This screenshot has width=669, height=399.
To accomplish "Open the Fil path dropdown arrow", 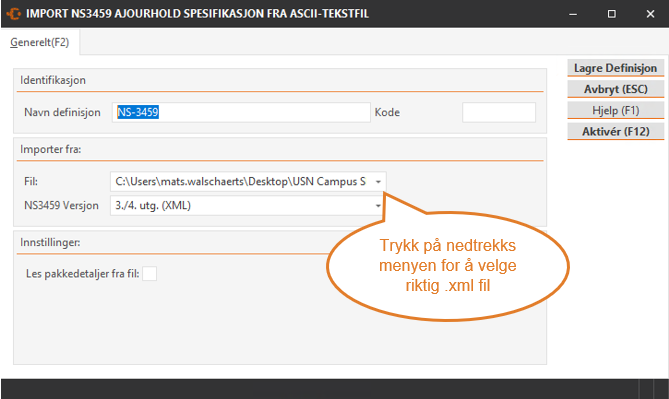I will (x=378, y=182).
